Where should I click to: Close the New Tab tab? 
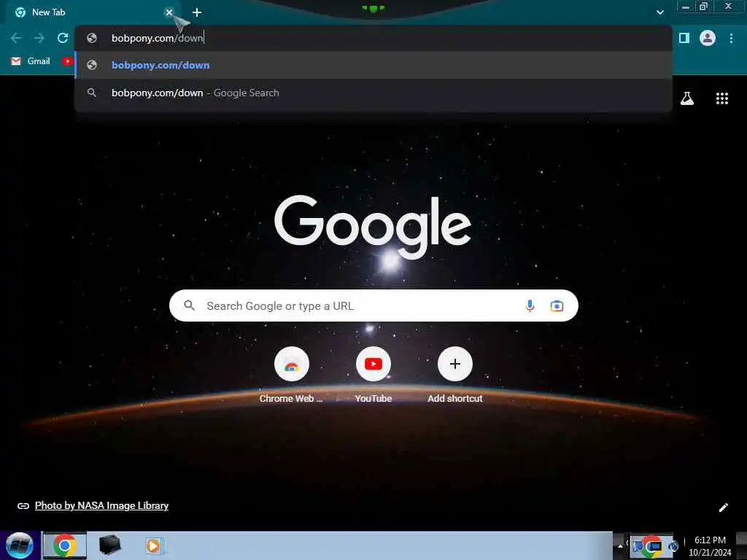point(169,12)
